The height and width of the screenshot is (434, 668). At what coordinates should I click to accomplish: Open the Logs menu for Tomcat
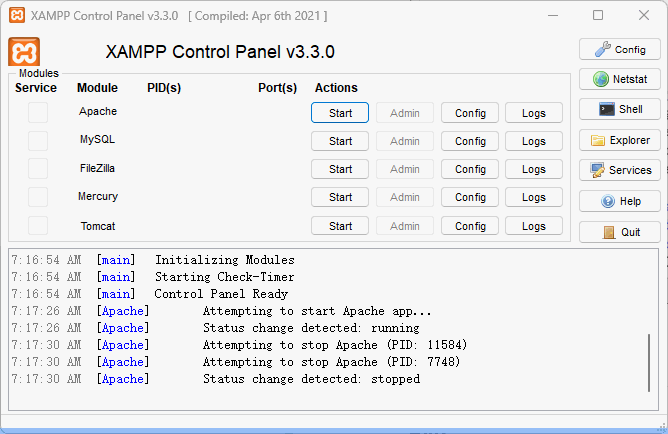pos(534,226)
